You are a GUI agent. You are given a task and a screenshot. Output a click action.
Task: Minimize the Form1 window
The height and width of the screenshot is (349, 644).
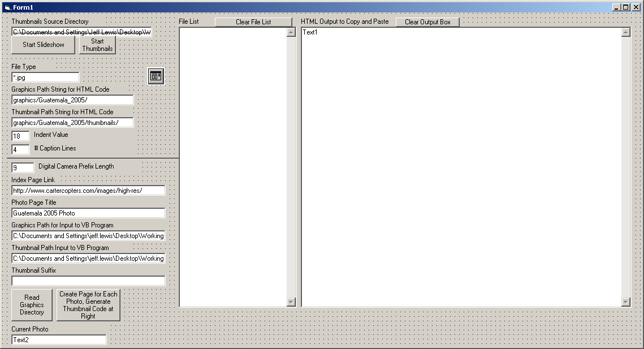(616, 7)
